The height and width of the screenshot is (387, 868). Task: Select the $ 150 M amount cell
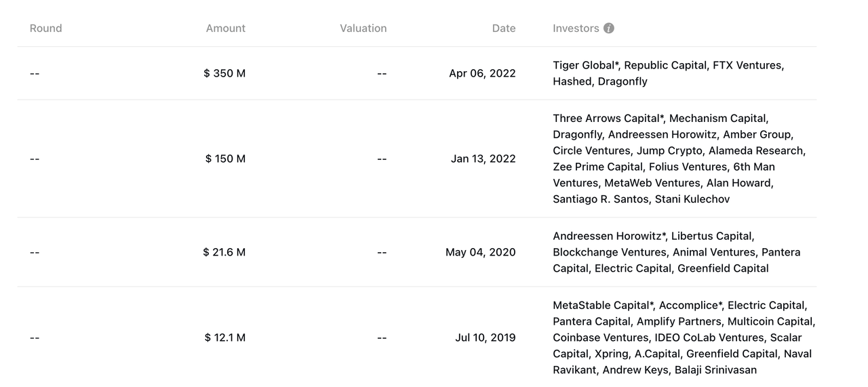[225, 159]
